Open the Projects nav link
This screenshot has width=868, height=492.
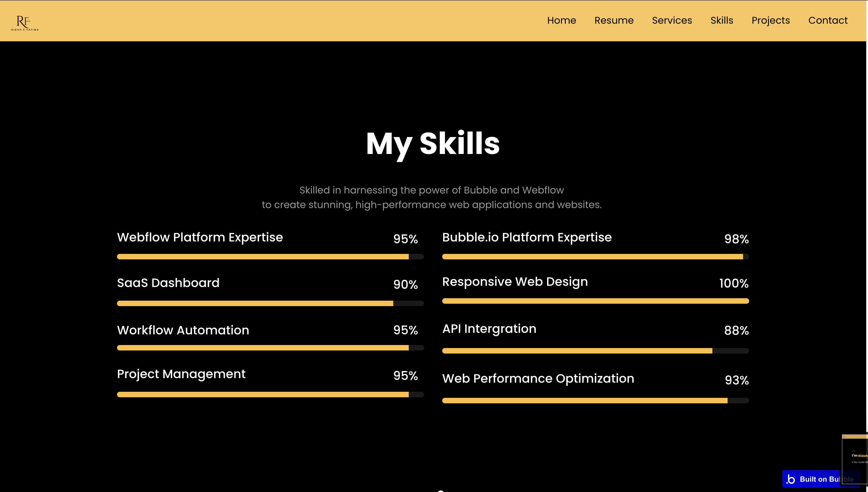pos(771,21)
